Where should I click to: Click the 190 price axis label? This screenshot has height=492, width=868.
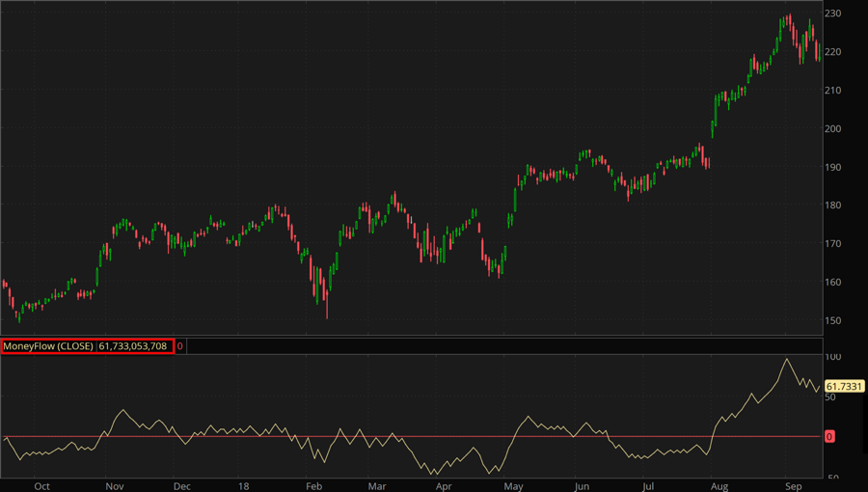click(x=833, y=167)
